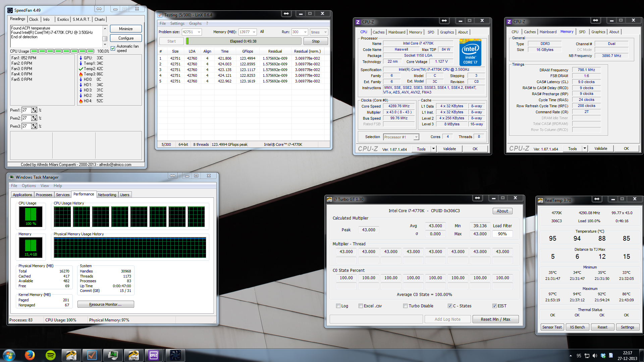Switch to the Clock tab in SpeedFan
Screen dimensions: 644x362
tap(34, 19)
